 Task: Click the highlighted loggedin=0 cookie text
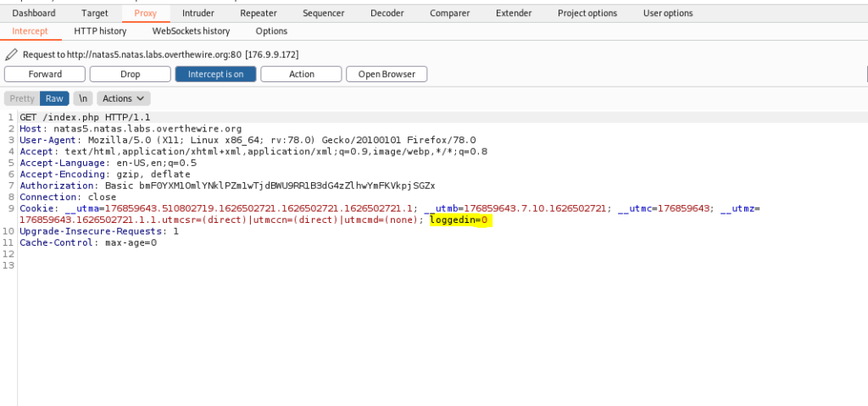[460, 220]
